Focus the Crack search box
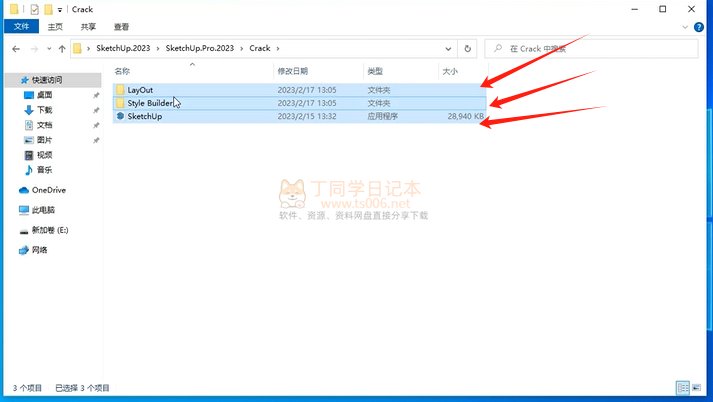The height and width of the screenshot is (402, 713). tap(592, 49)
